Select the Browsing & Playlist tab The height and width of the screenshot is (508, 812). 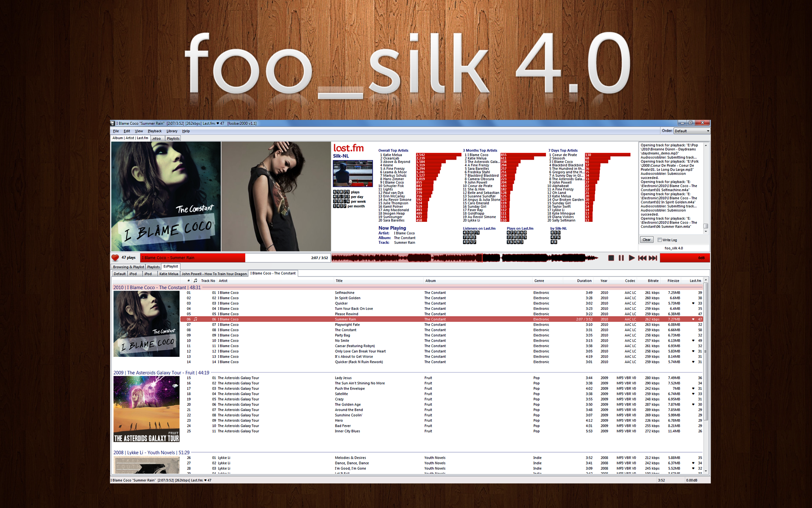pos(128,267)
